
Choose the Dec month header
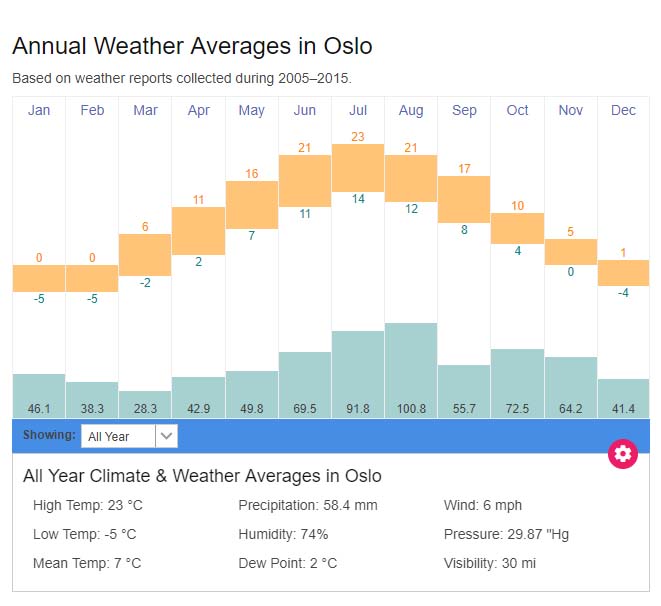click(623, 110)
